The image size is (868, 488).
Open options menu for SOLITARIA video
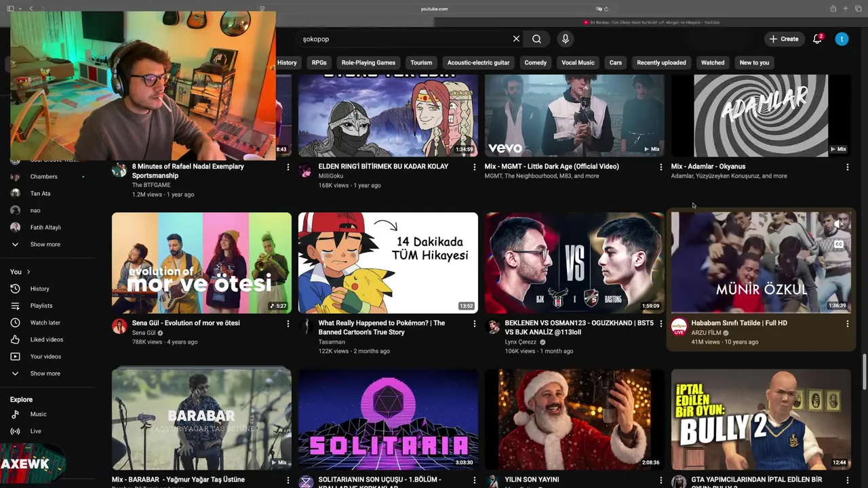point(474,481)
